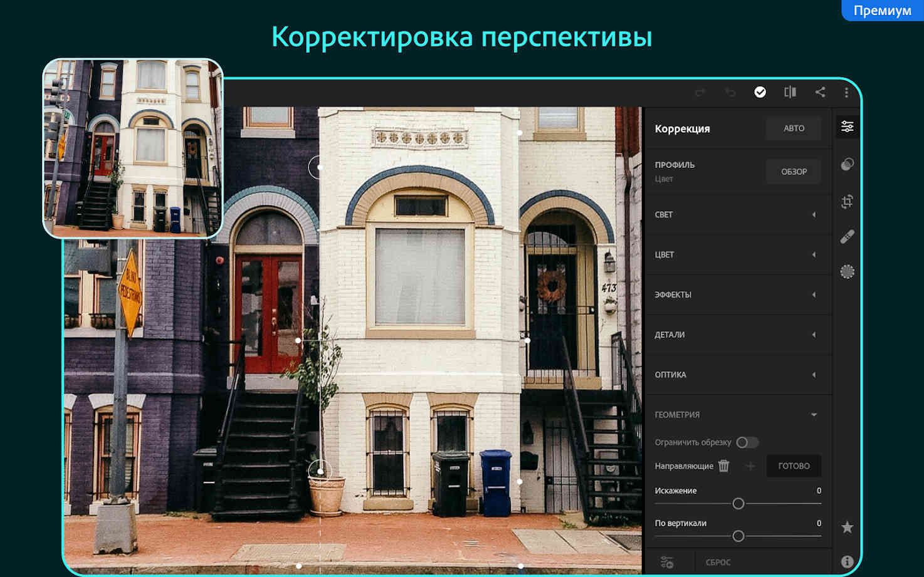Click the Искажение value 0
Screen dimensions: 924x577
click(x=819, y=491)
